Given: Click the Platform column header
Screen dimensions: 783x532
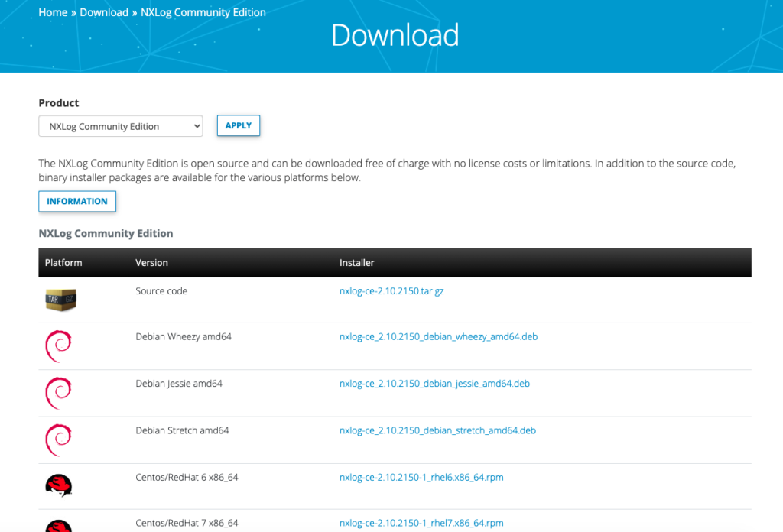Looking at the screenshot, I should coord(63,262).
